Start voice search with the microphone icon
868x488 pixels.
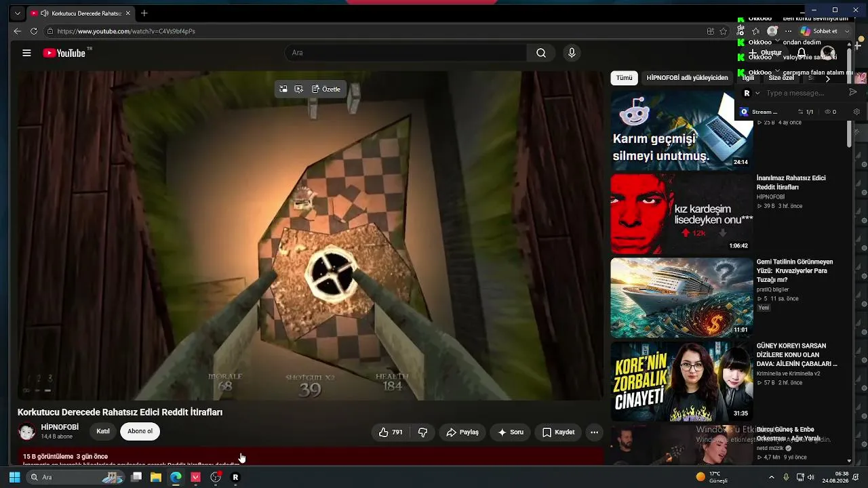tap(572, 53)
